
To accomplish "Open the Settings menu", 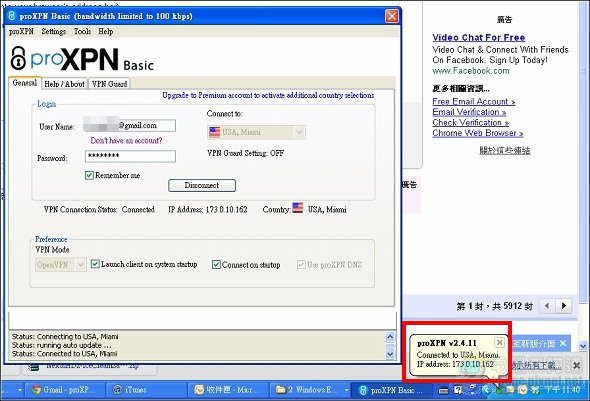I will [x=54, y=32].
